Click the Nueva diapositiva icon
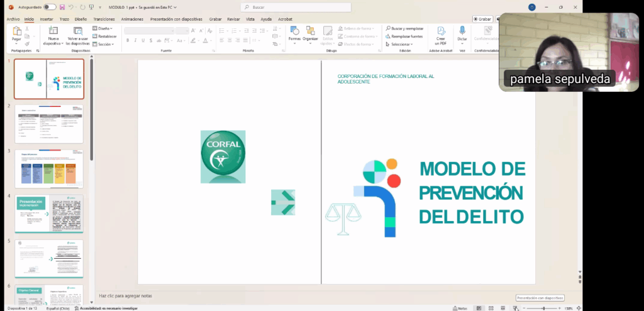 coord(53,30)
